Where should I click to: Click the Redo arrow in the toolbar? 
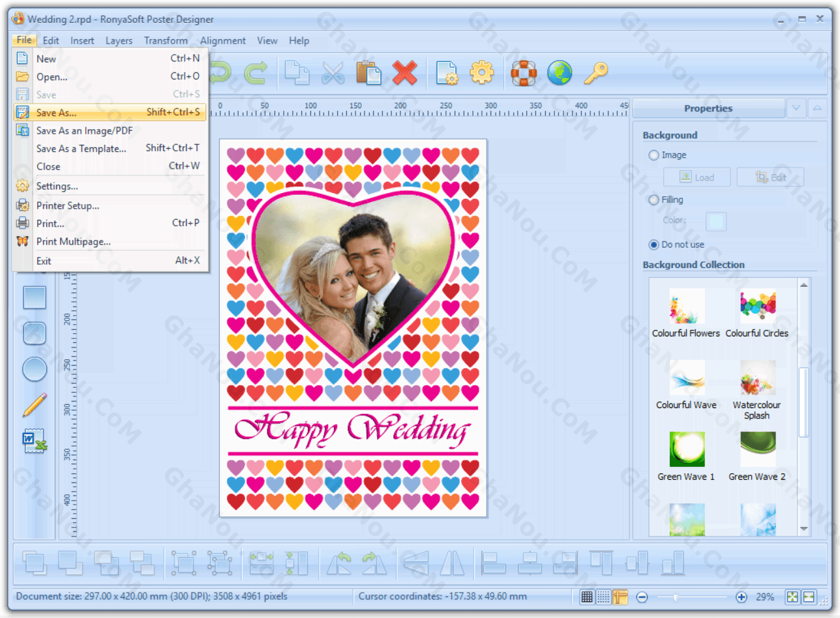(x=255, y=72)
